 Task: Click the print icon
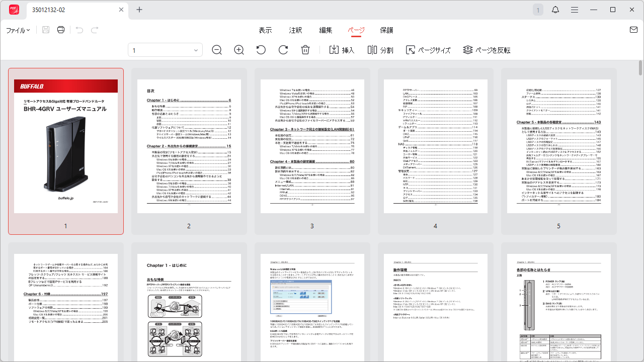[x=61, y=30]
